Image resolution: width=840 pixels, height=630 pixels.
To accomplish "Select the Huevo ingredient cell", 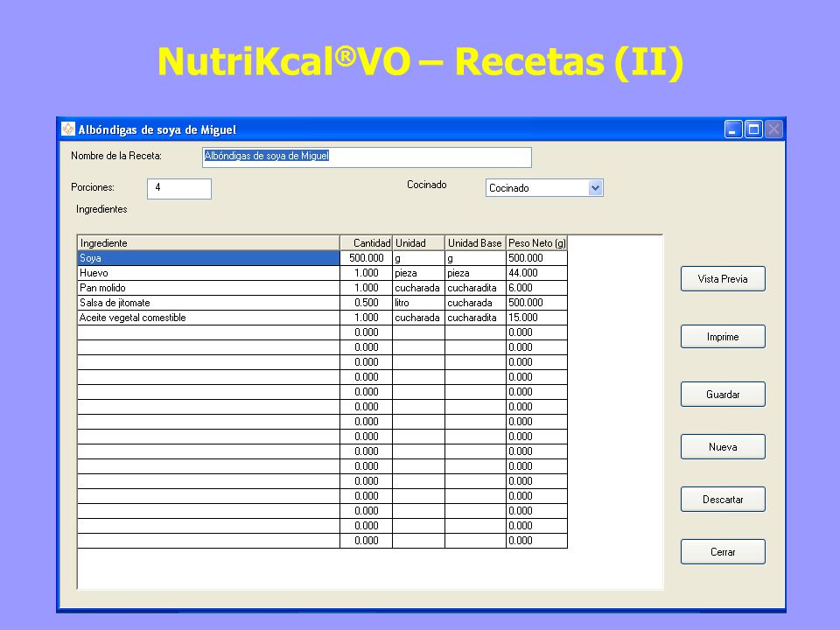I will 208,273.
